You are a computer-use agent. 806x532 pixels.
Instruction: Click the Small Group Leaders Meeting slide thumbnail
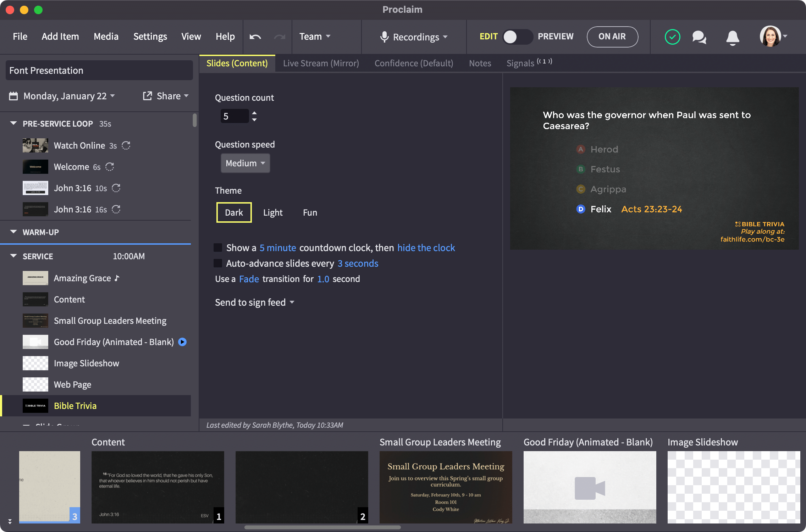coord(446,487)
